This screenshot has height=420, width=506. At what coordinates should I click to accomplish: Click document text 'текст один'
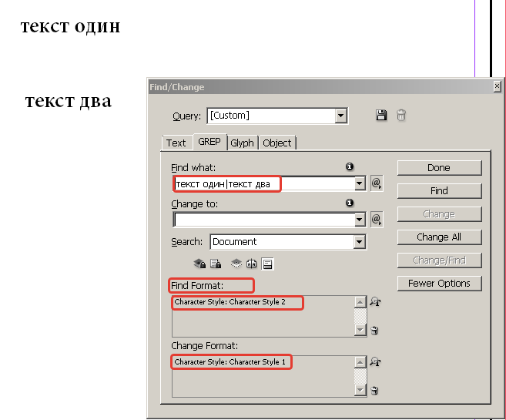[x=70, y=26]
